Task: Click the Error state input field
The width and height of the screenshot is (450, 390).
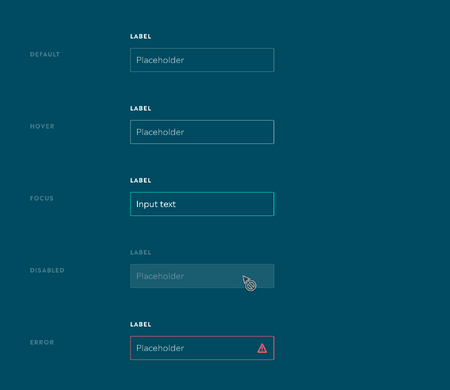Action: 202,348
